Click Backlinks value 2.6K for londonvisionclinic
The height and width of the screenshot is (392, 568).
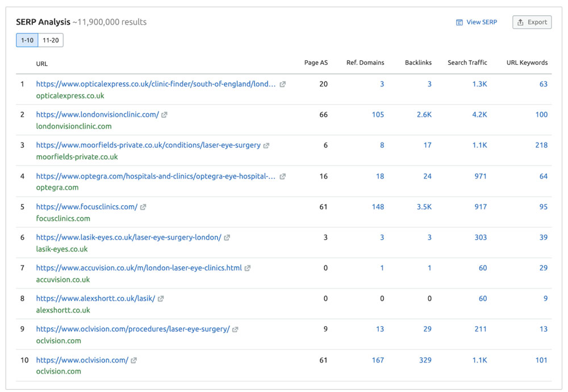coord(424,115)
